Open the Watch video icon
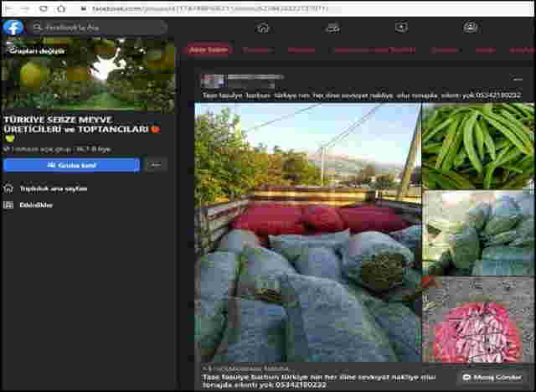This screenshot has width=536, height=392. coord(401,28)
